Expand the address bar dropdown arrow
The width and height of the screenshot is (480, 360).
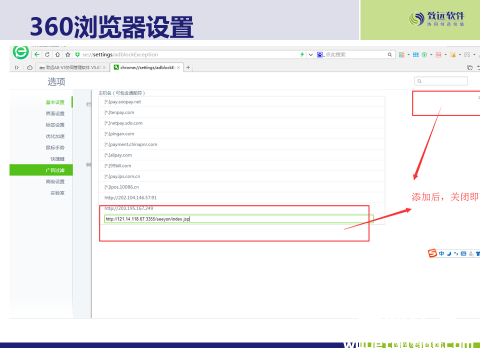point(311,55)
